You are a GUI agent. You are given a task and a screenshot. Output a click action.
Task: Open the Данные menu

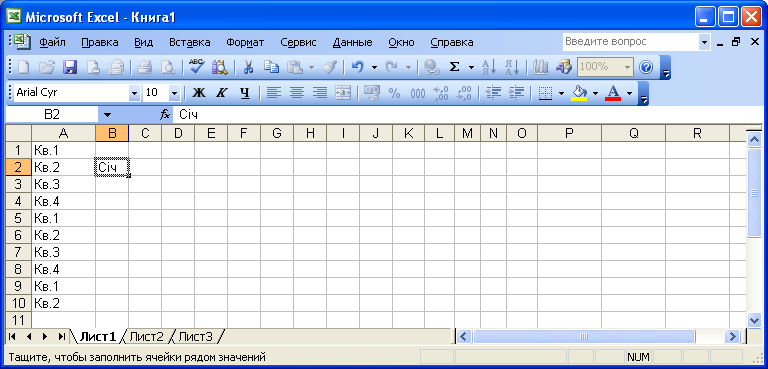[x=353, y=42]
